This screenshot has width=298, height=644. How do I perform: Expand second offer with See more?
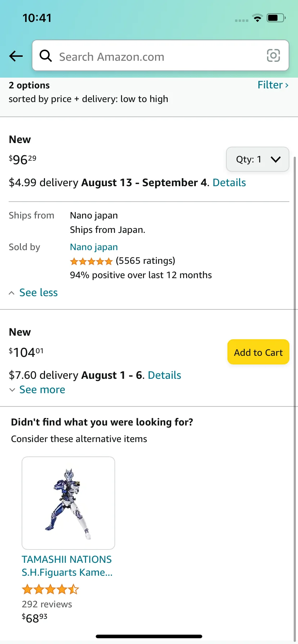(42, 390)
